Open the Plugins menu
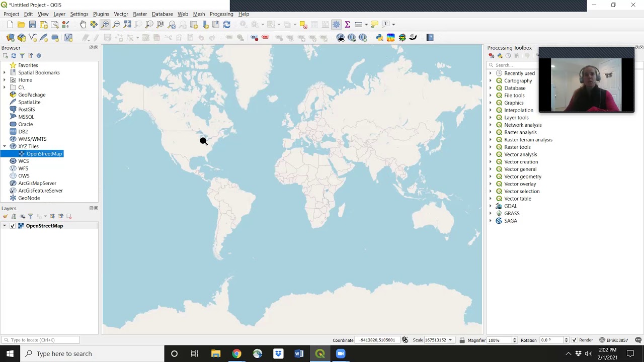644x362 pixels. [101, 14]
